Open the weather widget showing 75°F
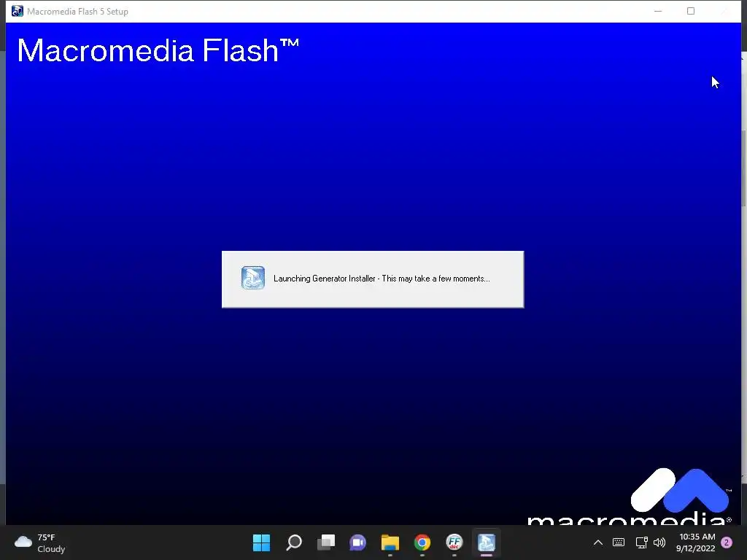The width and height of the screenshot is (747, 560). [39, 542]
